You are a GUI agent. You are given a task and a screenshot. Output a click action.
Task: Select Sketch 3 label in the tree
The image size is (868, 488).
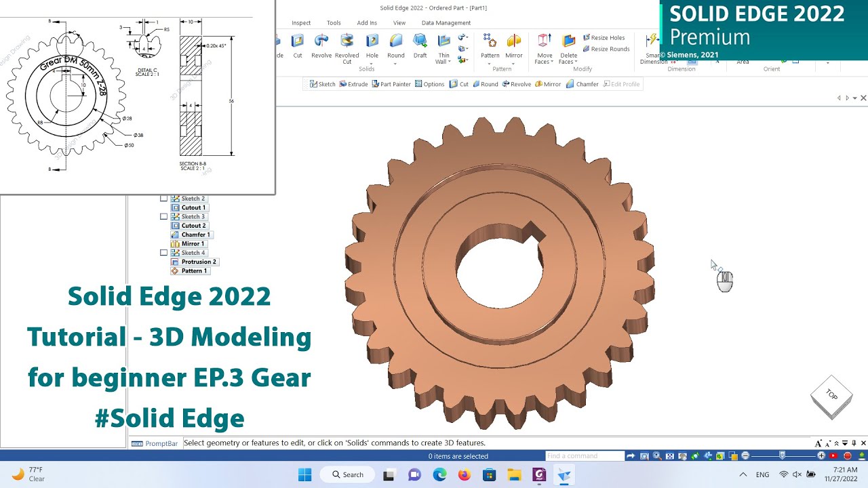(193, 217)
